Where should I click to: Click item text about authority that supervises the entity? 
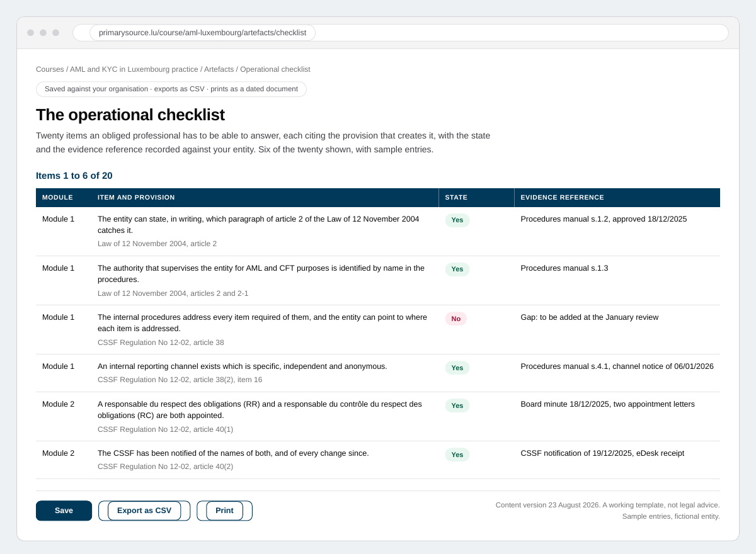coord(261,274)
